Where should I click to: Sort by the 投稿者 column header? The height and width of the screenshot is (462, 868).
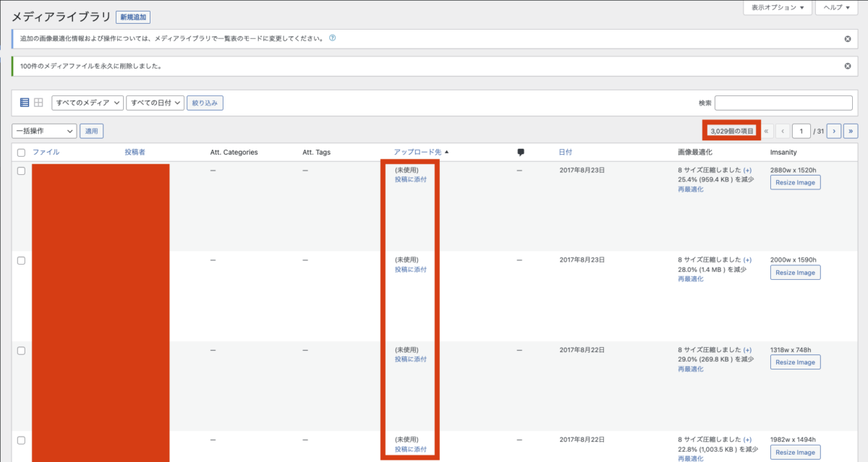(x=135, y=153)
